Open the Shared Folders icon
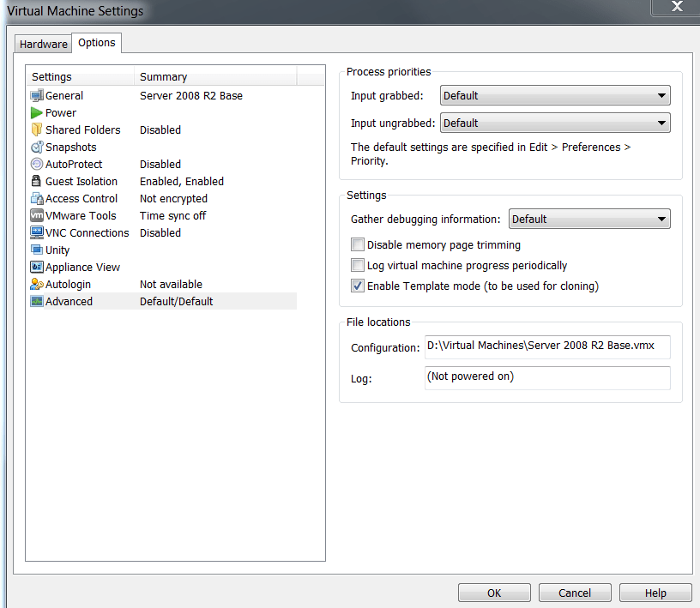 click(37, 129)
